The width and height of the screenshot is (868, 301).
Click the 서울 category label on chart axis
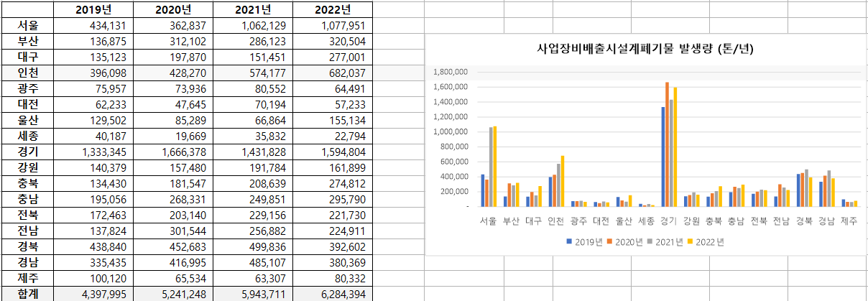(488, 221)
